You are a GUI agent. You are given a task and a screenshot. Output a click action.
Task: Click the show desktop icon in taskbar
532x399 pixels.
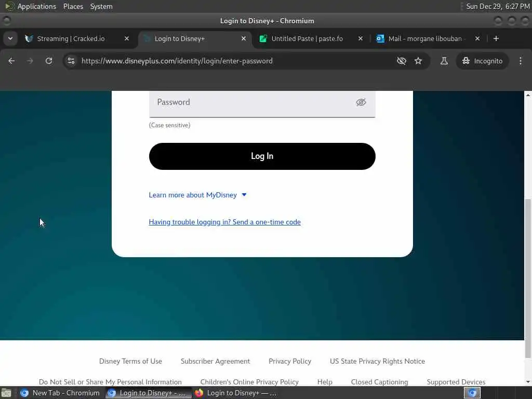pos(6,393)
